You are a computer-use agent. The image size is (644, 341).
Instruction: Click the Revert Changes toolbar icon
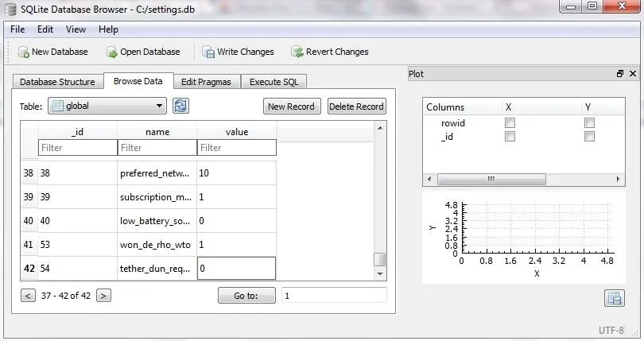tap(297, 52)
